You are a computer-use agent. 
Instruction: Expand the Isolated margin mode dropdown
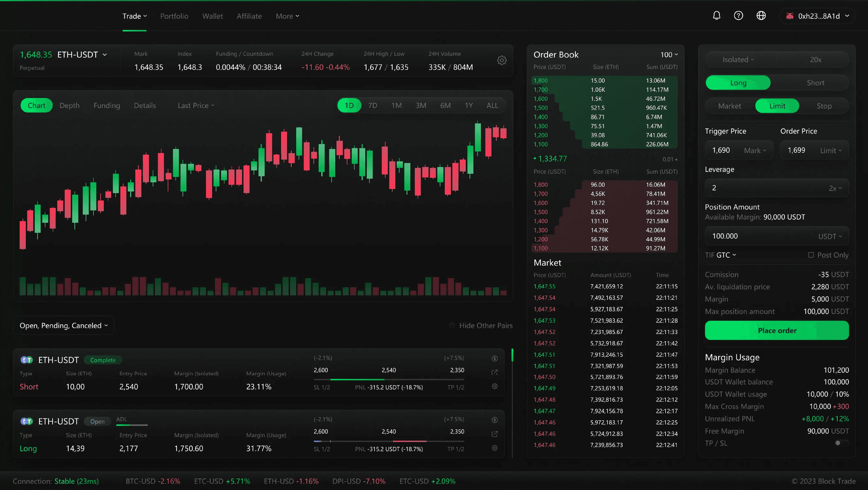pyautogui.click(x=738, y=60)
